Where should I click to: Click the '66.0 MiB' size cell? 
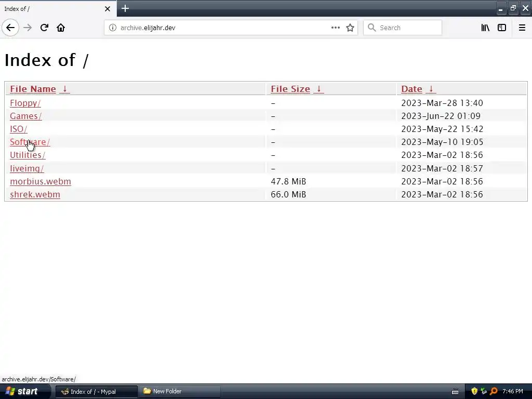pos(288,194)
